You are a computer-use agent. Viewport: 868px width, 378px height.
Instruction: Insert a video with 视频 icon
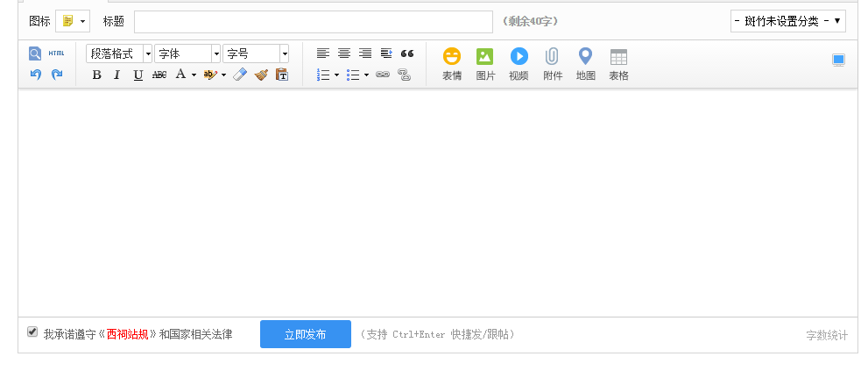[519, 64]
